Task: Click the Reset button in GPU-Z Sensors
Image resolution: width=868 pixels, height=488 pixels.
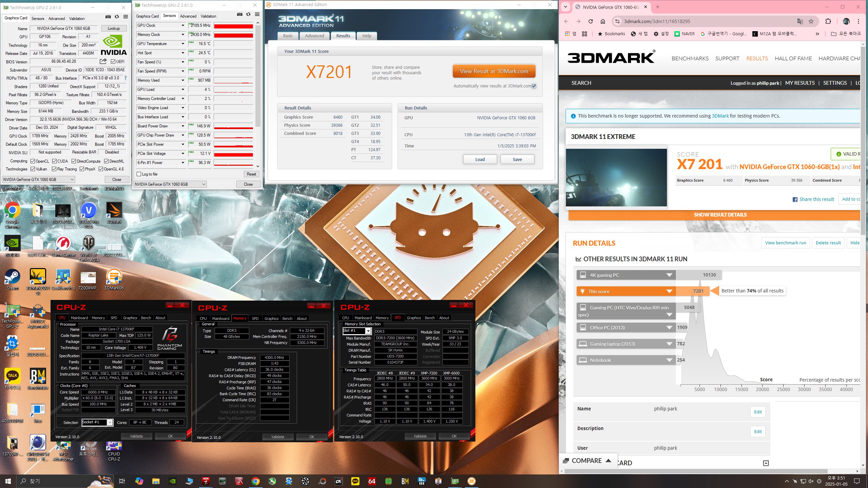Action: coord(251,174)
